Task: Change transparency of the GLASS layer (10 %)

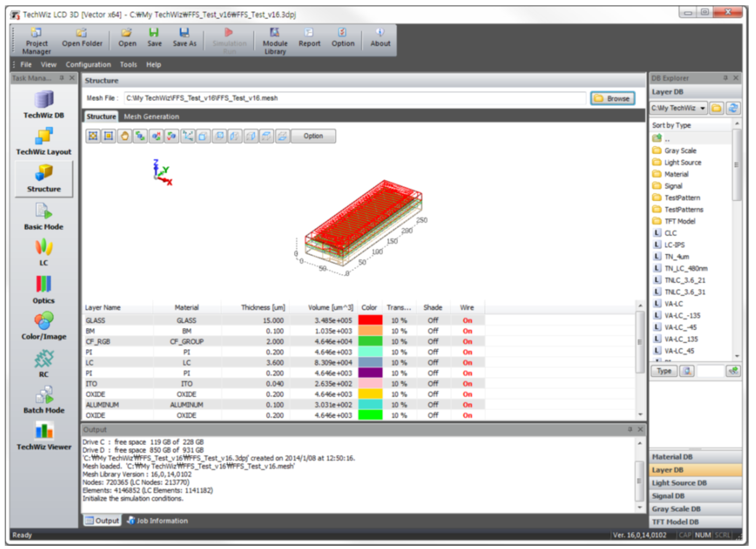Action: click(x=399, y=320)
